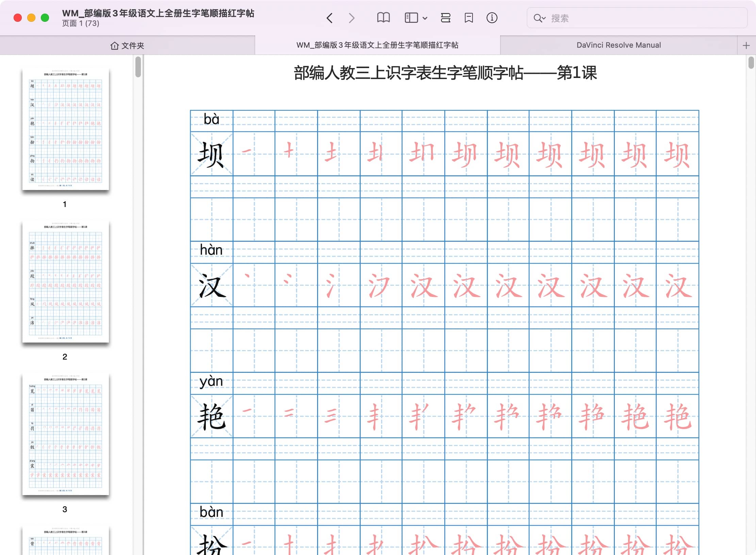Screen dimensions: 756x555
Task: Go forward with the right chevron
Action: click(x=352, y=18)
